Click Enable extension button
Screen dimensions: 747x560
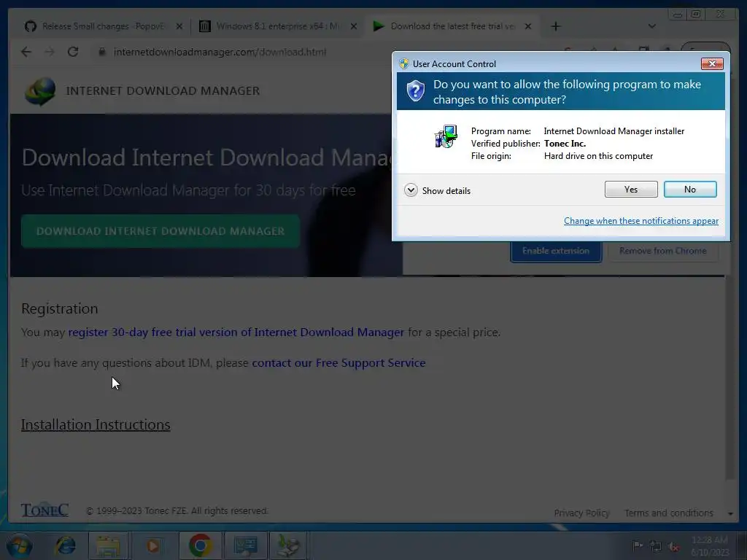[556, 251]
